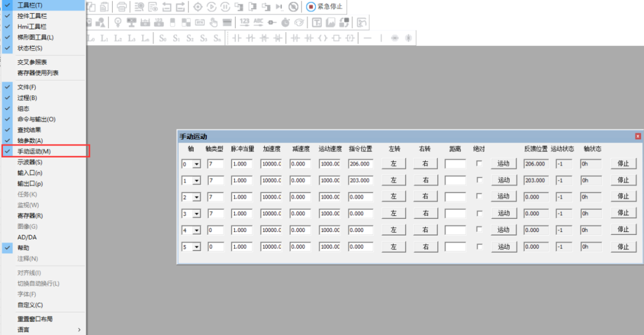The image size is (644, 335).
Task: Insert coil parentheses ladder element icon
Action: [x=323, y=38]
